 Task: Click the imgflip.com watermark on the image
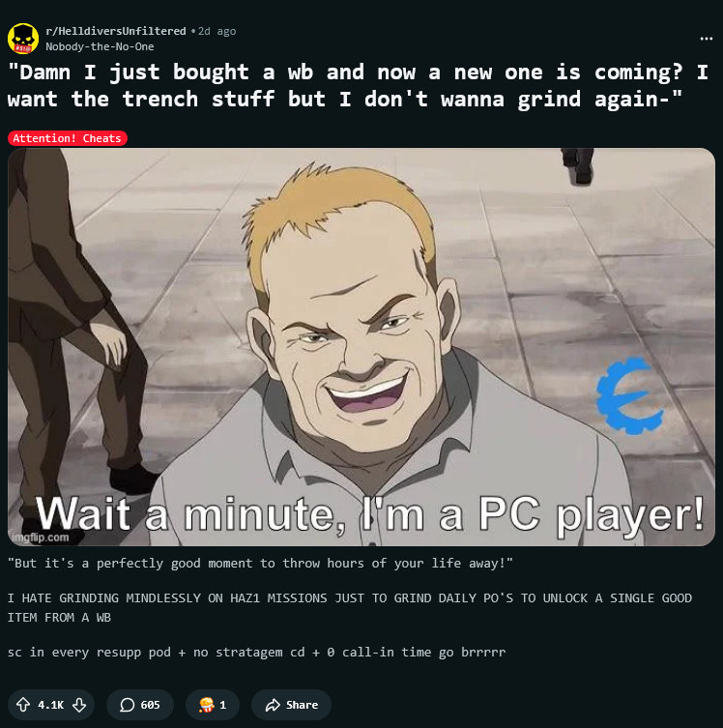pos(41,538)
